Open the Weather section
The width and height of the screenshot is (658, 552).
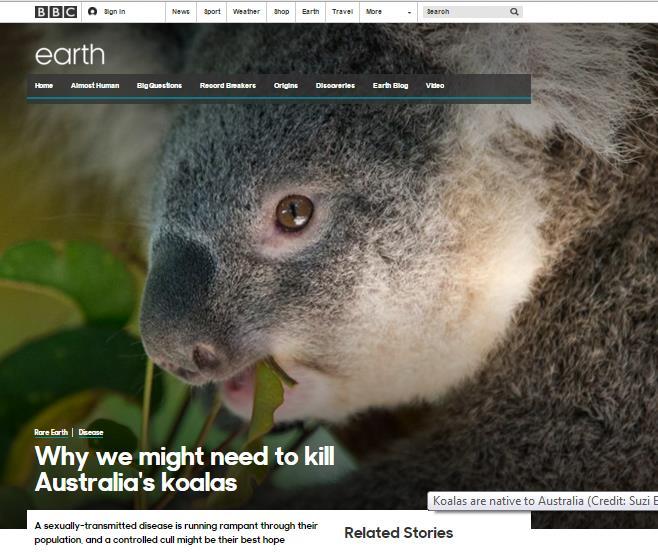(246, 12)
